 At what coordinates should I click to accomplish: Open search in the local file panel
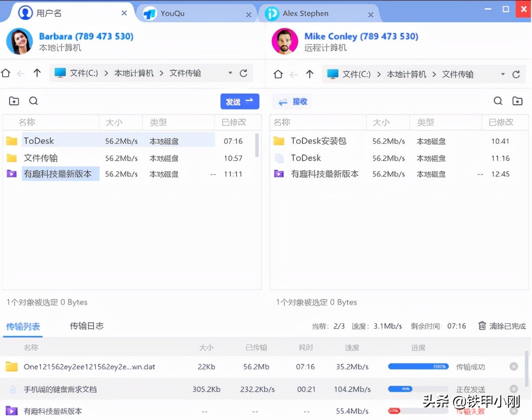point(33,101)
